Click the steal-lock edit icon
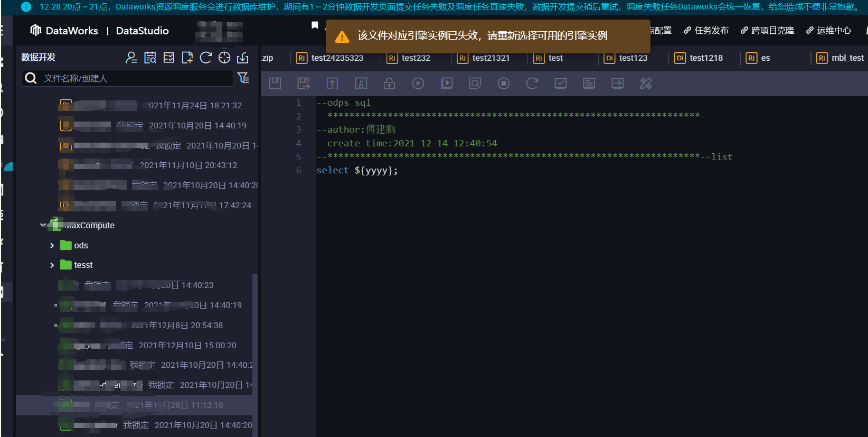 (361, 83)
